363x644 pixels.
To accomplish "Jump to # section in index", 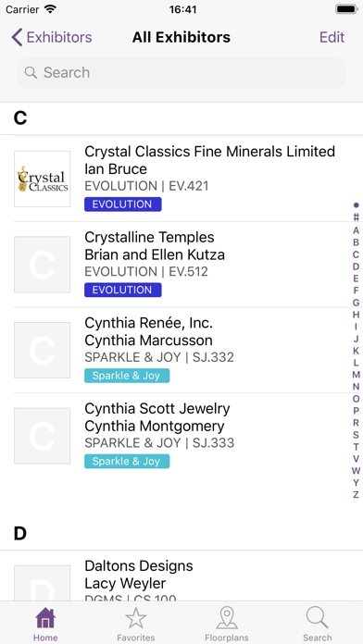I will coord(356,217).
